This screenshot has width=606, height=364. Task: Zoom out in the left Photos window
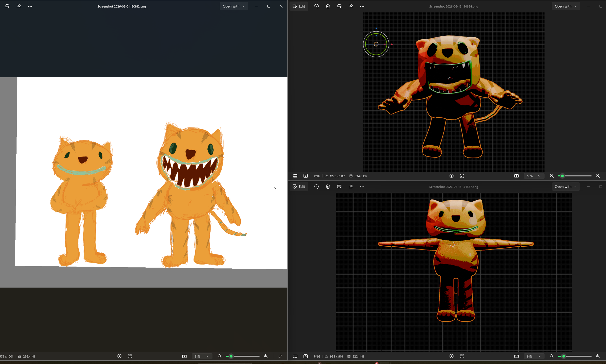pyautogui.click(x=220, y=356)
